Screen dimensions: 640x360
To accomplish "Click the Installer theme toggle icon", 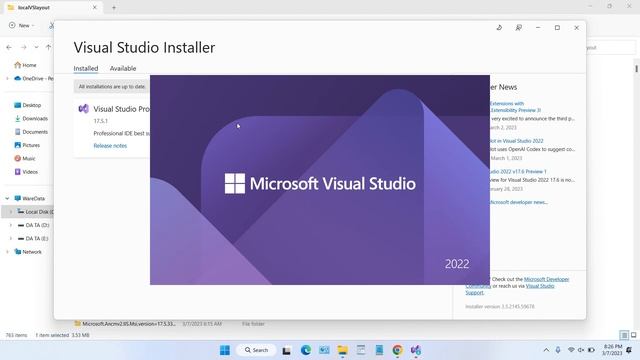I will coord(499,28).
